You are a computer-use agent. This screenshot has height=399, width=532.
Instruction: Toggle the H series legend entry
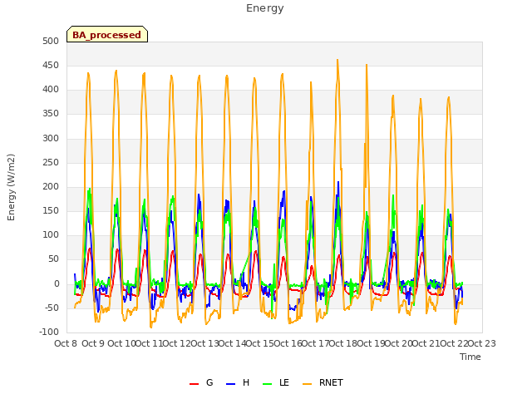[238, 382]
